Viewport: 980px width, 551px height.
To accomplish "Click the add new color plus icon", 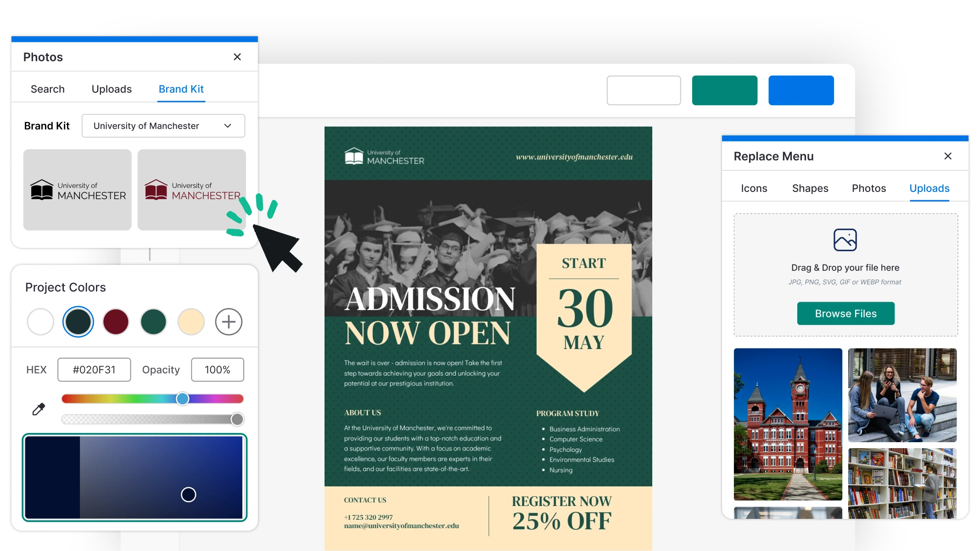I will [x=230, y=320].
